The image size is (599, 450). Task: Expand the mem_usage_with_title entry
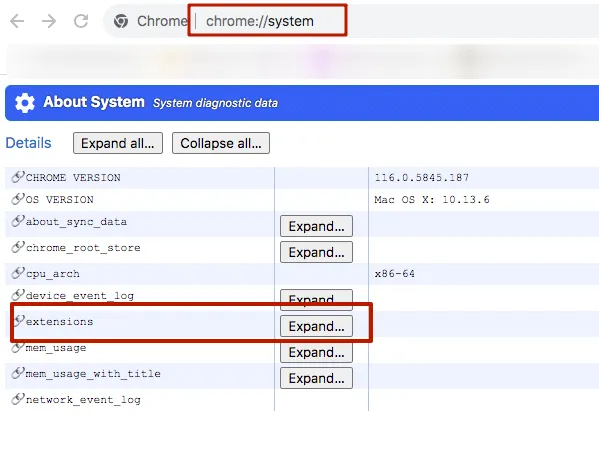(x=316, y=378)
